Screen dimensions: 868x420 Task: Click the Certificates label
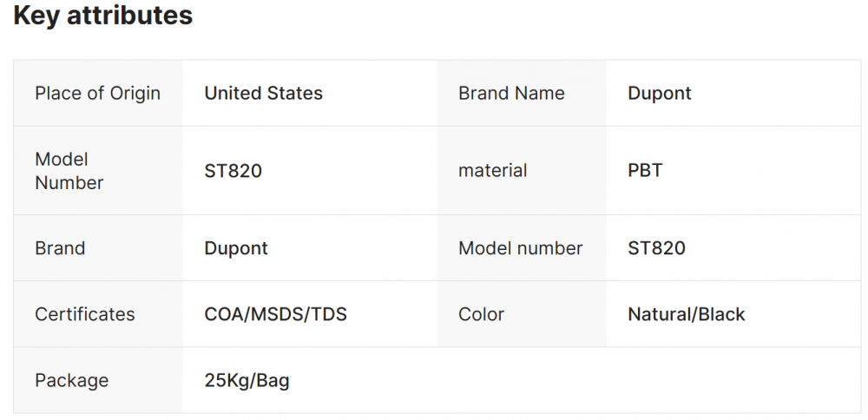click(x=85, y=314)
